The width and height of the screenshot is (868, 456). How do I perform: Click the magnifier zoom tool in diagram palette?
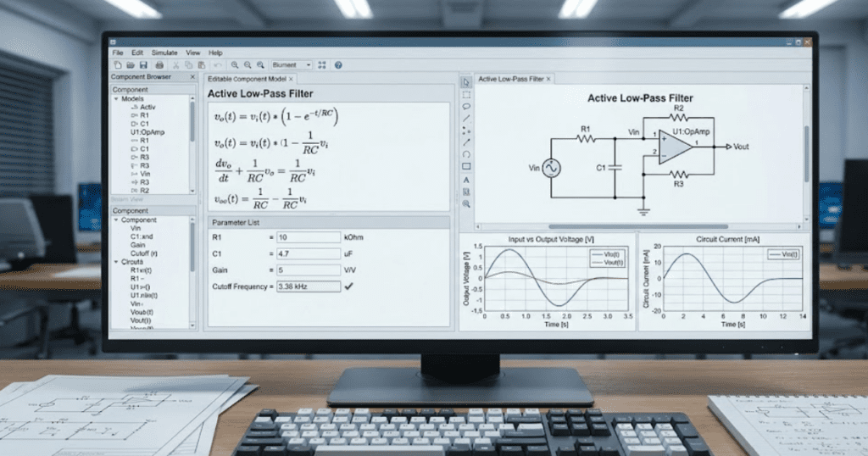tap(466, 203)
